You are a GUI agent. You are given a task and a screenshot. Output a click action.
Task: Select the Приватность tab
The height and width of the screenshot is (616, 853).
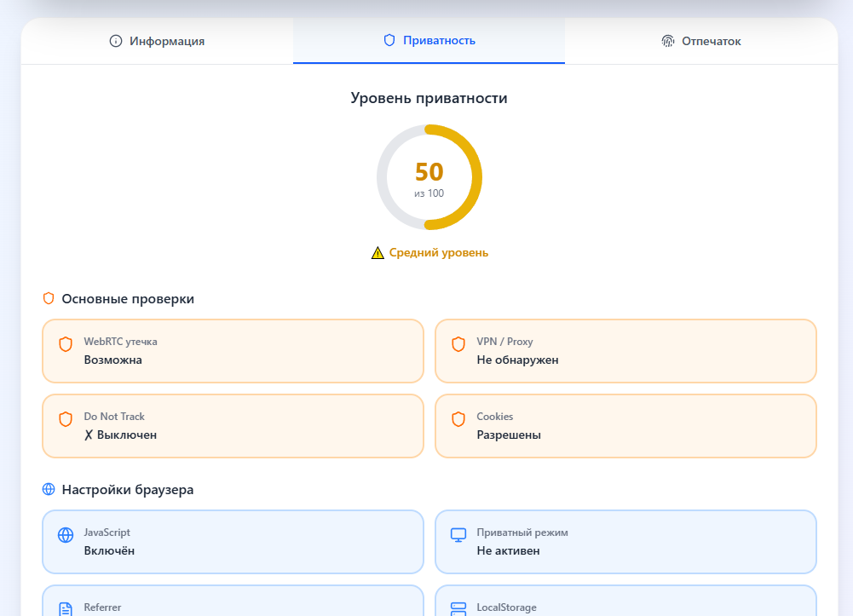(429, 41)
